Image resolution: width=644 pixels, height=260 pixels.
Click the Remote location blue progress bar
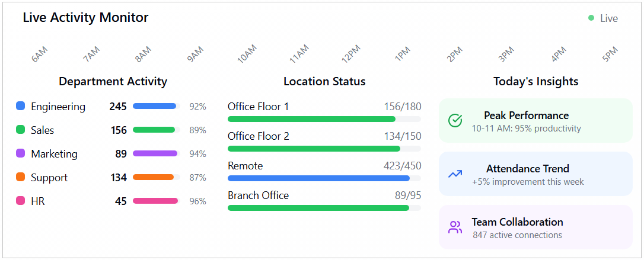point(324,178)
